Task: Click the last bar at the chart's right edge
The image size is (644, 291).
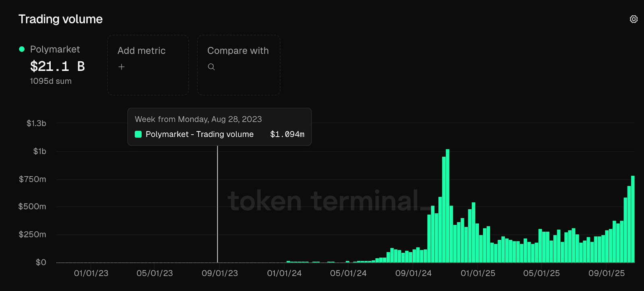Action: 633,220
